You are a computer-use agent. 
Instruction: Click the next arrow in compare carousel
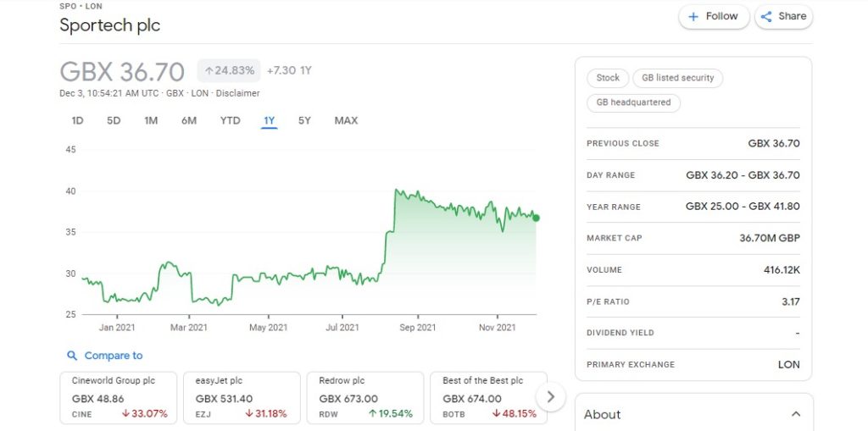tap(550, 396)
